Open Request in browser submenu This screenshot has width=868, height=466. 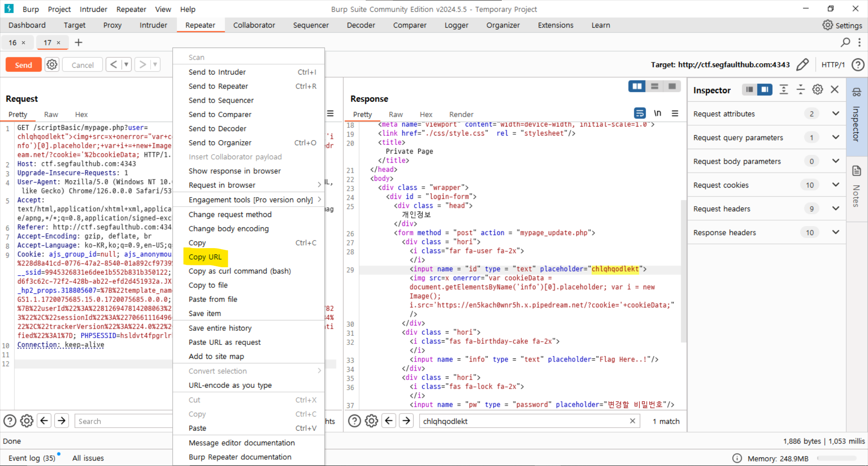point(249,185)
